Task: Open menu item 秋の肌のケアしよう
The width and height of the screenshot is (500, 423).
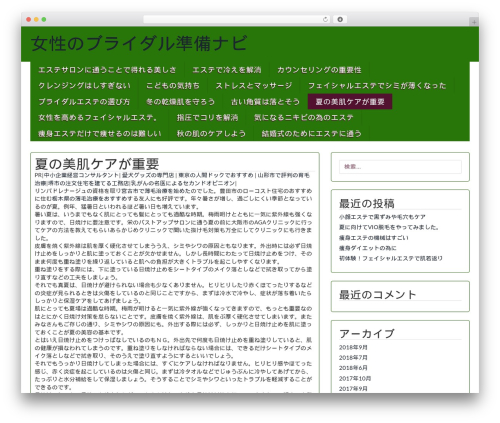Action: tap(211, 133)
